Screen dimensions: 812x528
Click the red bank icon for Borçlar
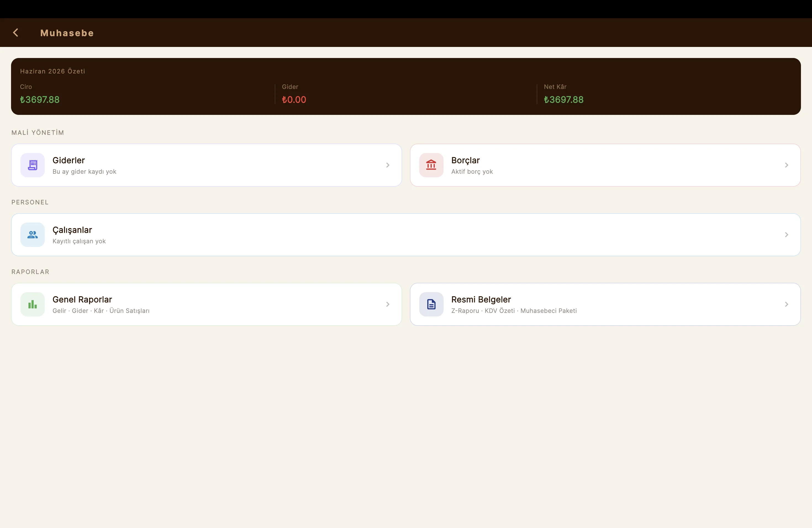coord(431,165)
